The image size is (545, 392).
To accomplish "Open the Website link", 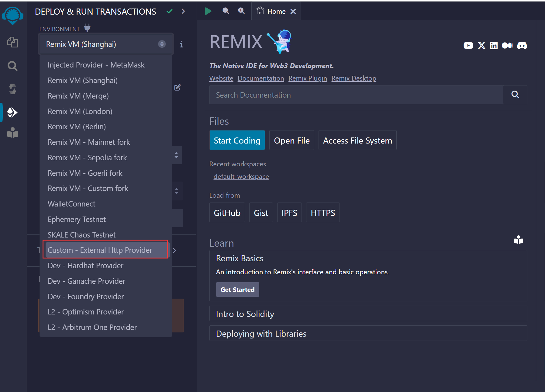I will [x=221, y=78].
